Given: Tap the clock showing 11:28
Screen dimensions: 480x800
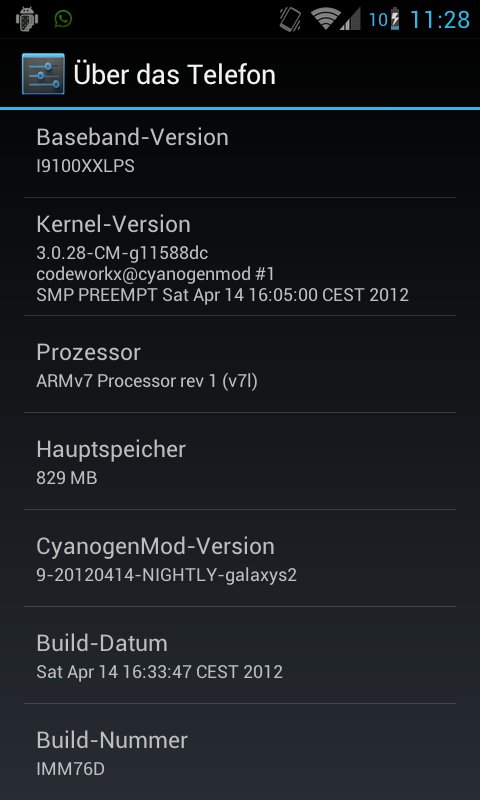Looking at the screenshot, I should (x=440, y=20).
